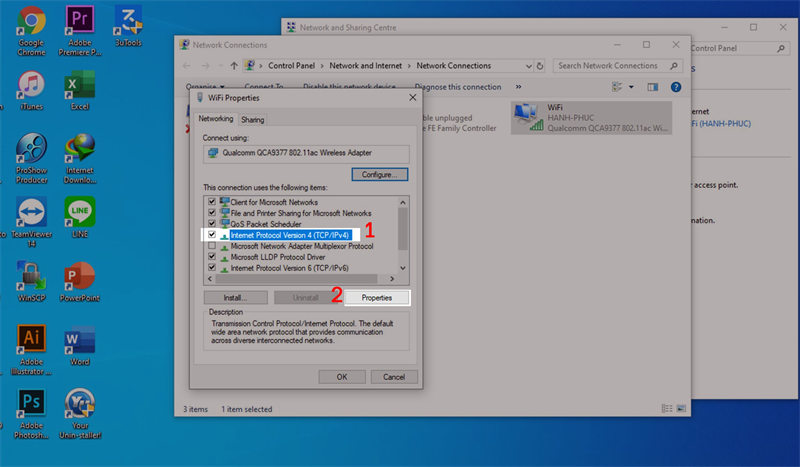Click the Back arrow in Network Connections

pos(187,66)
